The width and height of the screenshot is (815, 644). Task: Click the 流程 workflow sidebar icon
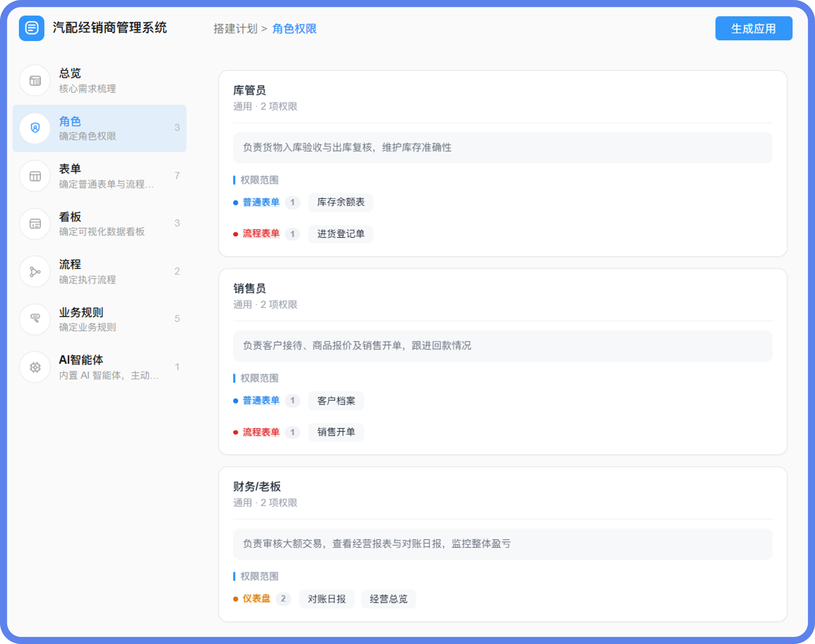(35, 271)
